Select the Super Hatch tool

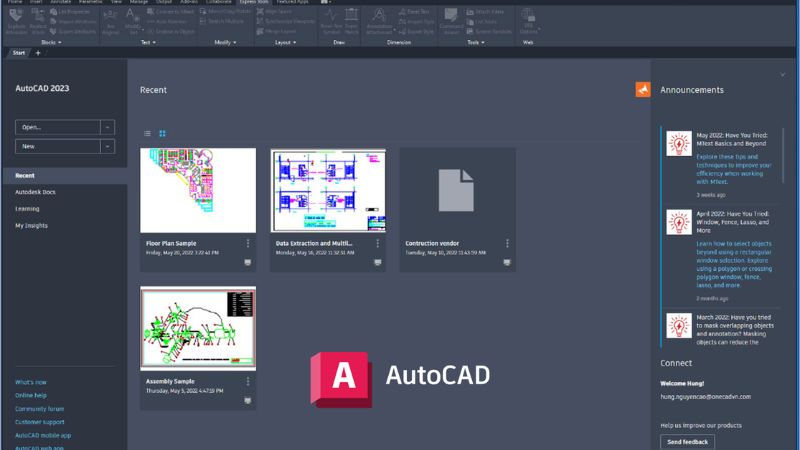(x=352, y=22)
